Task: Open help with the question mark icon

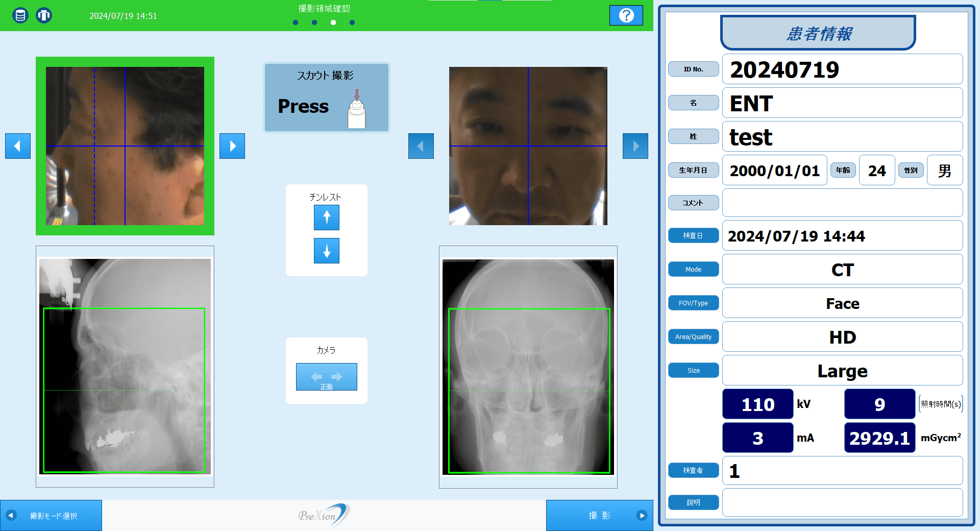Action: tap(626, 15)
